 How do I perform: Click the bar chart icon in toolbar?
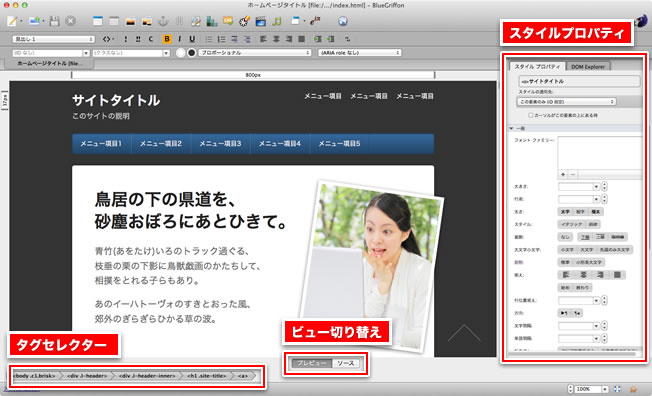point(212,21)
